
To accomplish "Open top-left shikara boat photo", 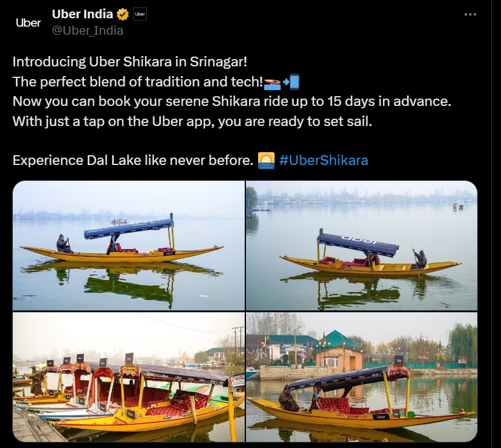I will 129,245.
